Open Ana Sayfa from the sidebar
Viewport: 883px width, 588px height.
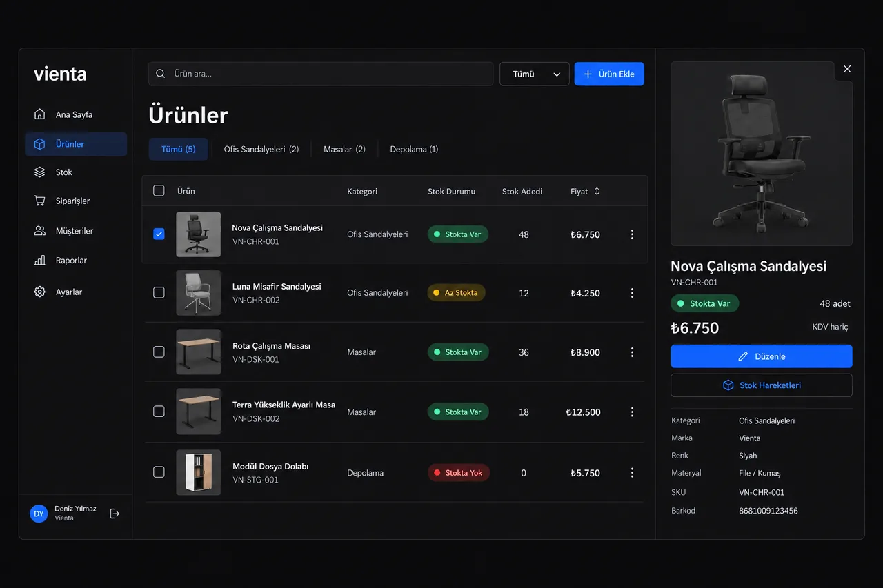(76, 114)
